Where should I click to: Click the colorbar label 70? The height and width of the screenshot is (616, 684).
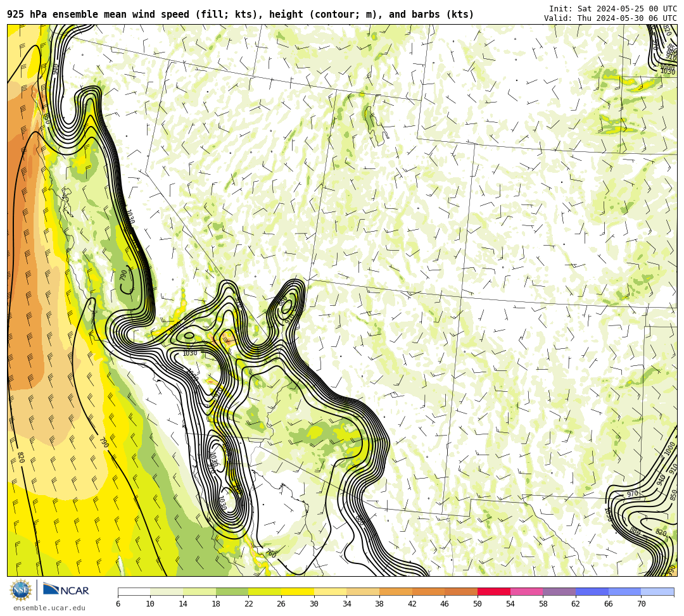(x=641, y=604)
